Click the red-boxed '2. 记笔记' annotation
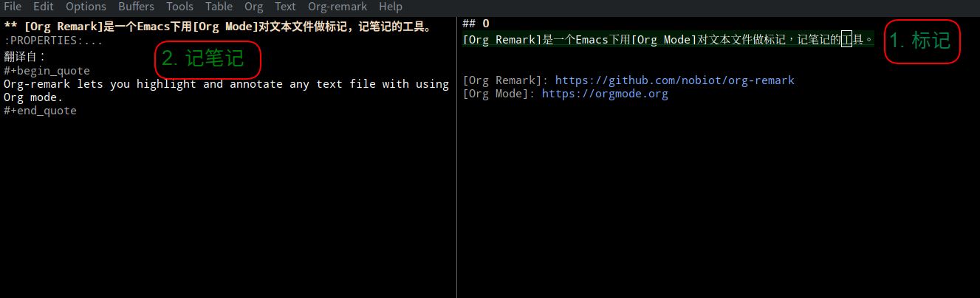Viewport: 980px width, 298px height. (208, 58)
